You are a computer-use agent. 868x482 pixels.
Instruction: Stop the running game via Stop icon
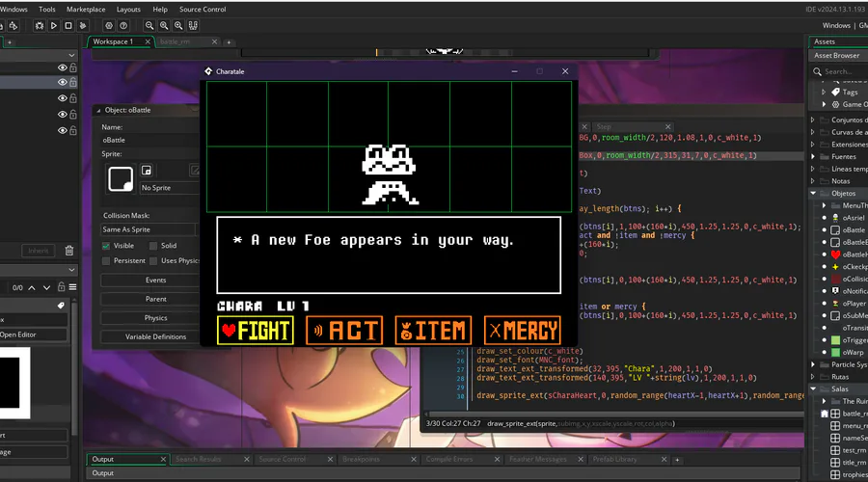pyautogui.click(x=68, y=25)
